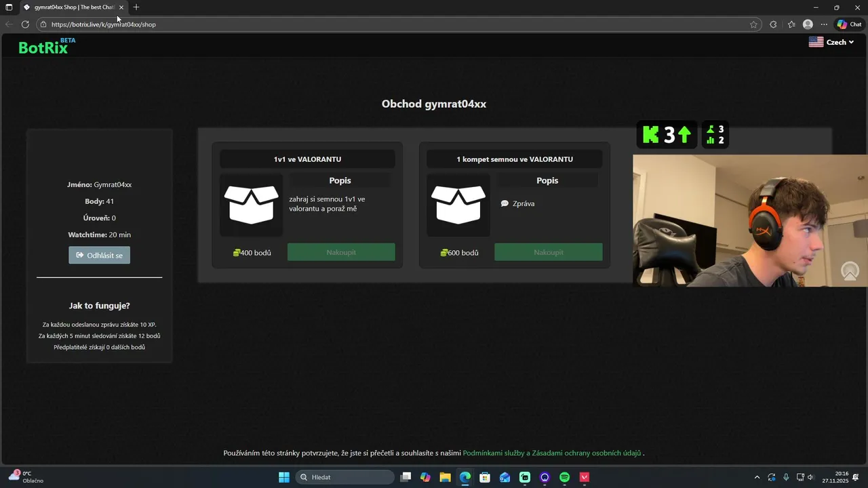
Task: Click the Jak to funguje? heading
Action: click(99, 306)
